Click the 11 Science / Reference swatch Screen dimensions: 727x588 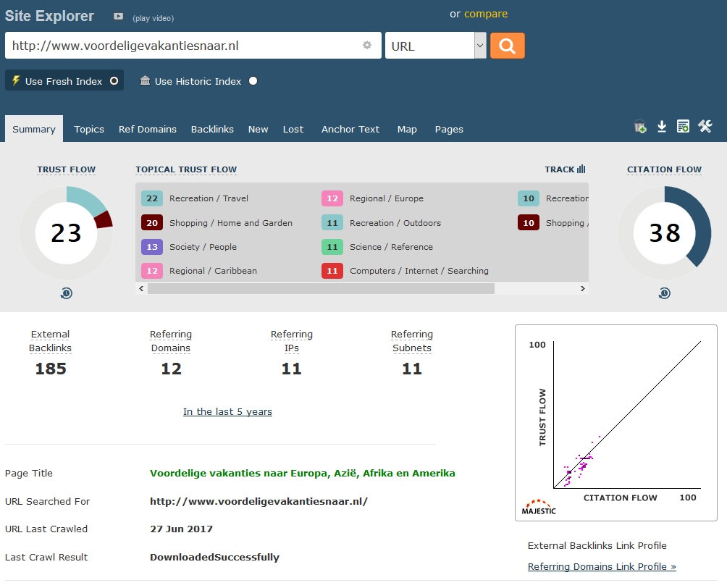pyautogui.click(x=332, y=247)
